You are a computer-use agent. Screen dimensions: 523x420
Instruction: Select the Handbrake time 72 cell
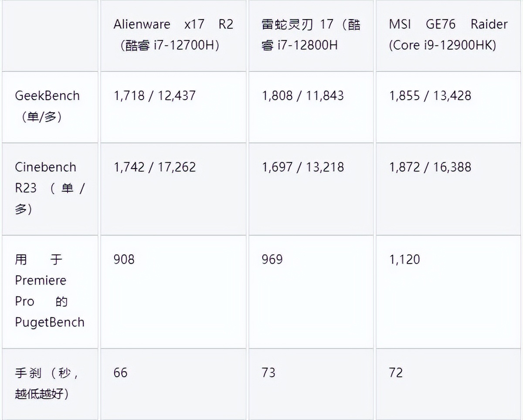click(396, 373)
